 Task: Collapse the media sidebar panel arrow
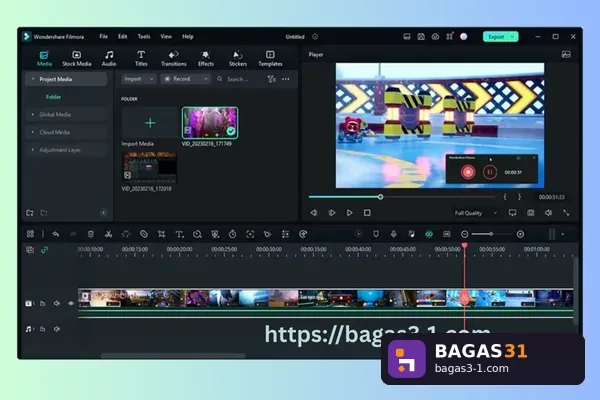coord(103,213)
